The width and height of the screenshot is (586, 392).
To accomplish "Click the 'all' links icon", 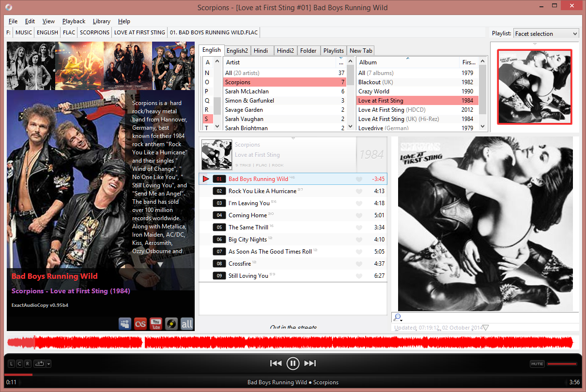I will [187, 324].
